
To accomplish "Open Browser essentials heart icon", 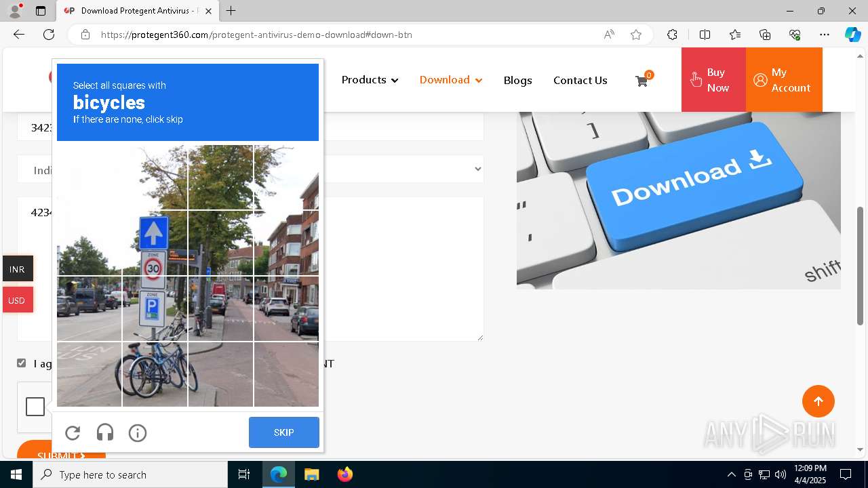I will click(795, 35).
